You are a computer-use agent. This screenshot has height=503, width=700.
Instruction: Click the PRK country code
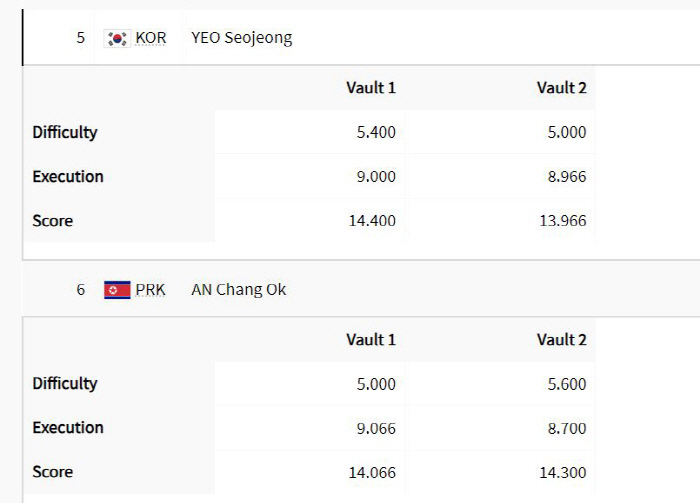coord(150,290)
